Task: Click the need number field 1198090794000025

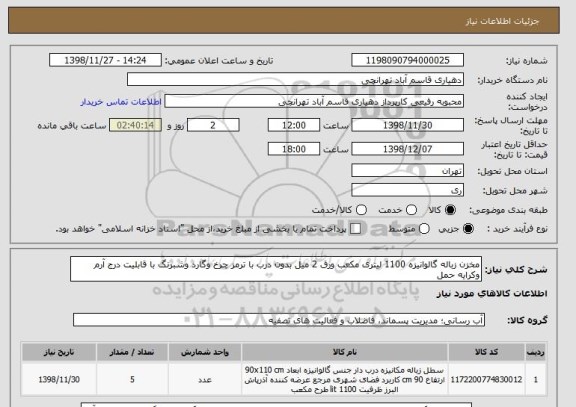Action: [407, 60]
